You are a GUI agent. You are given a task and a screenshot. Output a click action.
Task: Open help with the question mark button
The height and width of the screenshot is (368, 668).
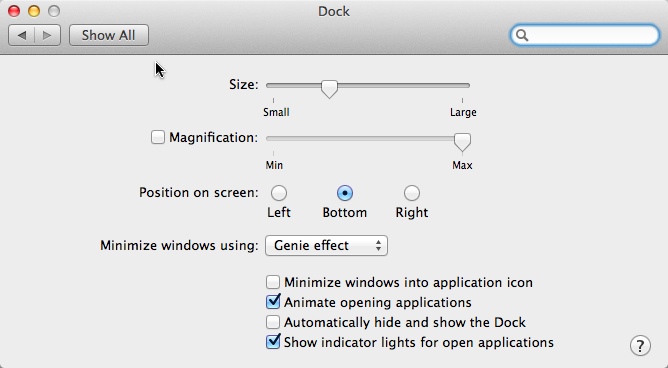(x=640, y=345)
